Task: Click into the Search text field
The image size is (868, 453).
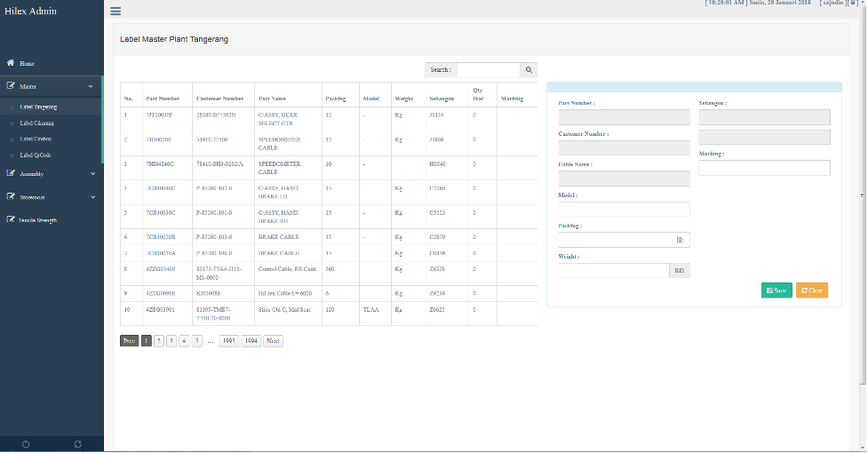Action: 488,69
